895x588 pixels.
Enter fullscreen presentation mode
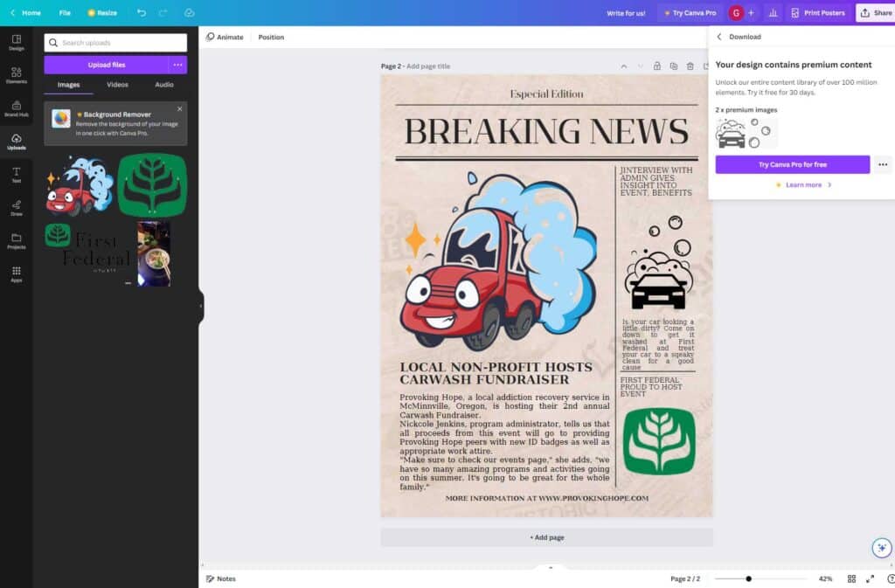(870, 578)
